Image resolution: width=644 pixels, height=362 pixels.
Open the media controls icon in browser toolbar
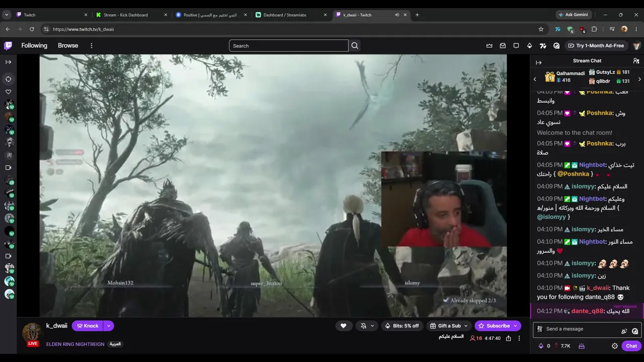[x=612, y=29]
